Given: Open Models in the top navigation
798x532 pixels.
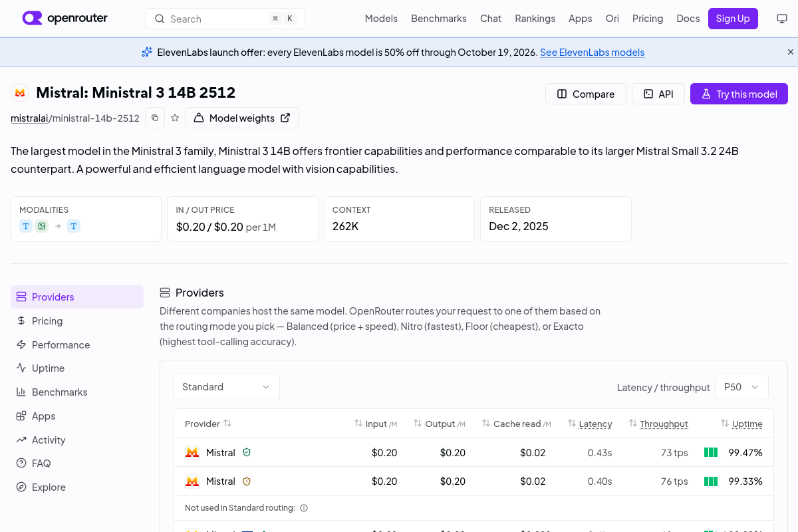Looking at the screenshot, I should pyautogui.click(x=381, y=19).
